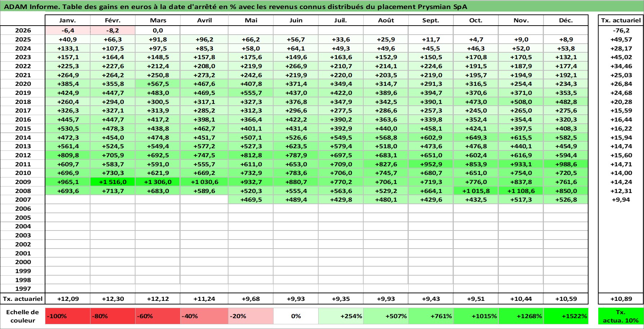Select the 0% white scale cell
This screenshot has width=644, height=329.
pos(296,316)
